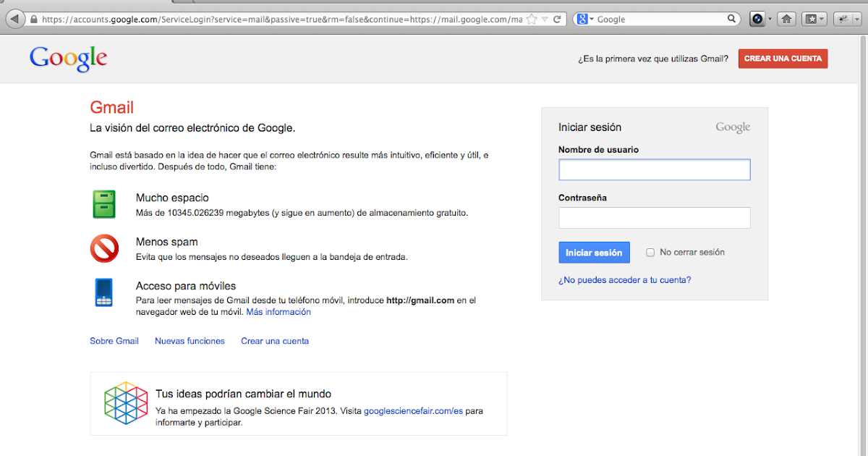Open the bookmarks menu button
The width and height of the screenshot is (868, 456).
point(813,19)
